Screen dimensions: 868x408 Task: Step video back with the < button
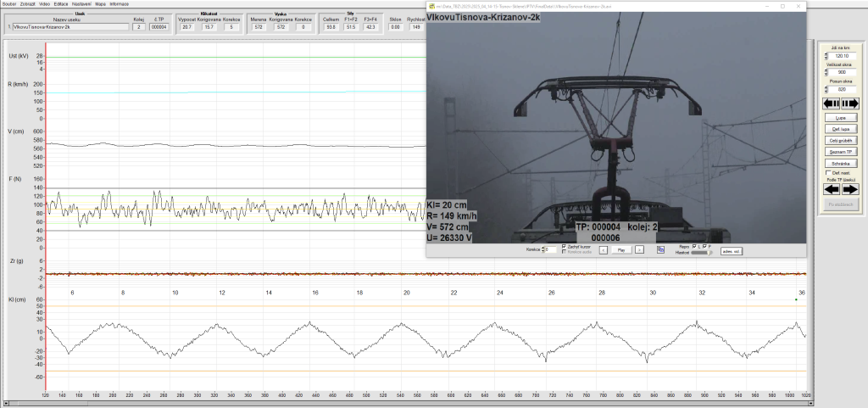pos(604,250)
